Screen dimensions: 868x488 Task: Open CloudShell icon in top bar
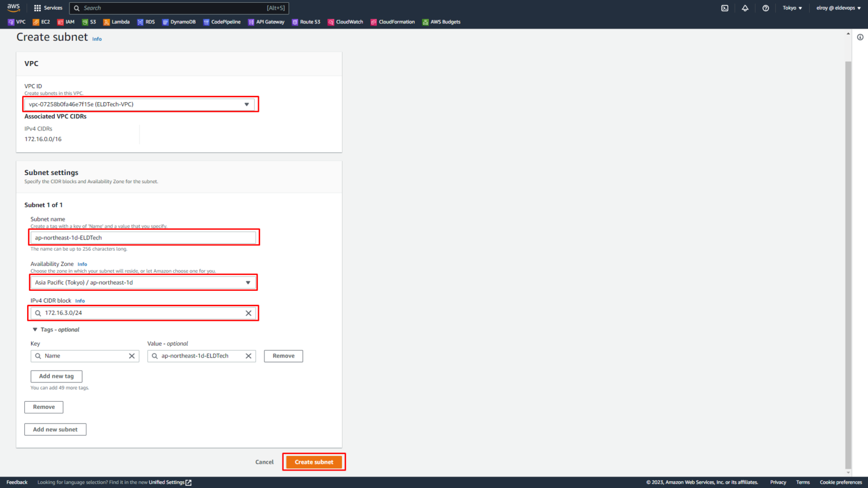click(724, 8)
